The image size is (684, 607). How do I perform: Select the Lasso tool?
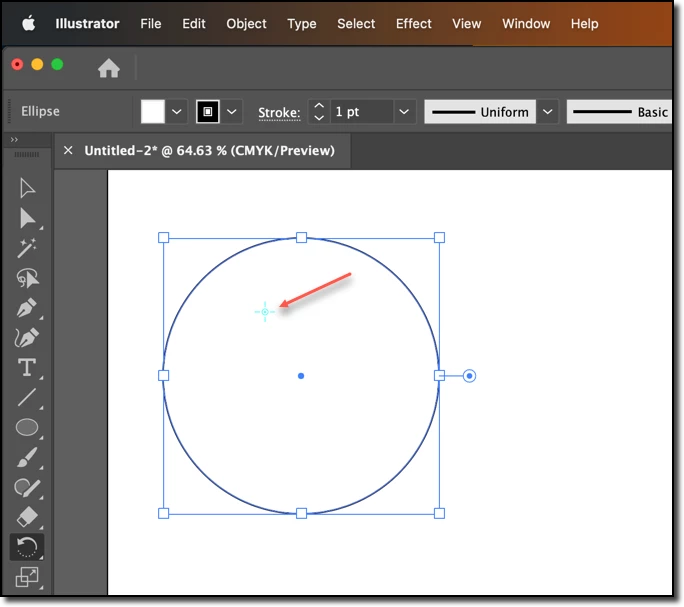click(x=27, y=278)
